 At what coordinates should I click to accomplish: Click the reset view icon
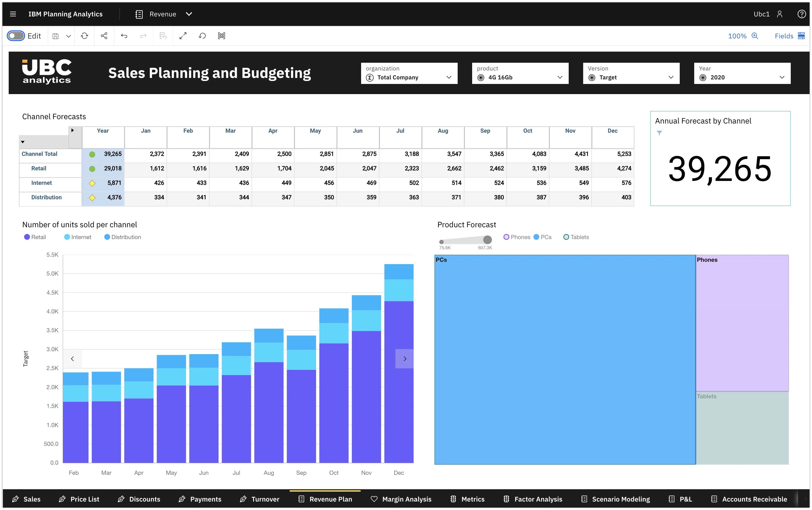point(202,36)
